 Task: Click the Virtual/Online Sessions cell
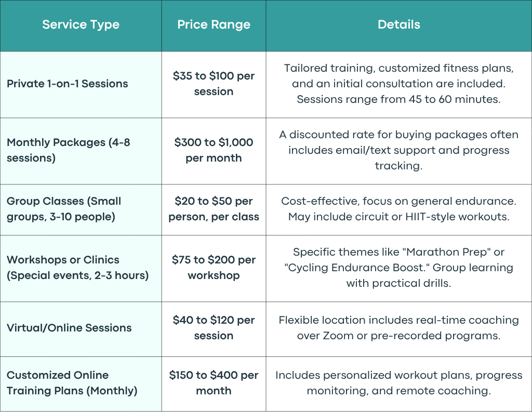(81, 329)
